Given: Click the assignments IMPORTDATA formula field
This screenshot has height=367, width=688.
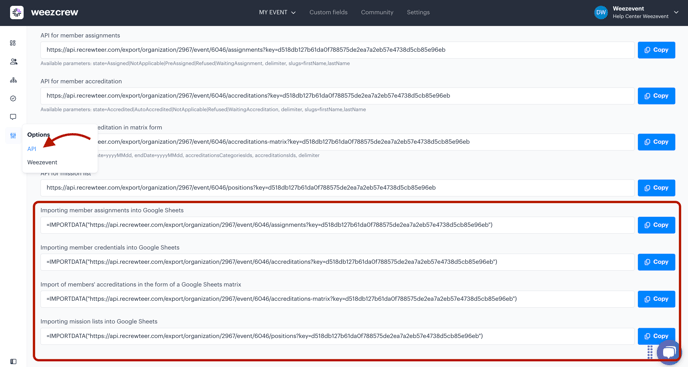Looking at the screenshot, I should [x=337, y=225].
